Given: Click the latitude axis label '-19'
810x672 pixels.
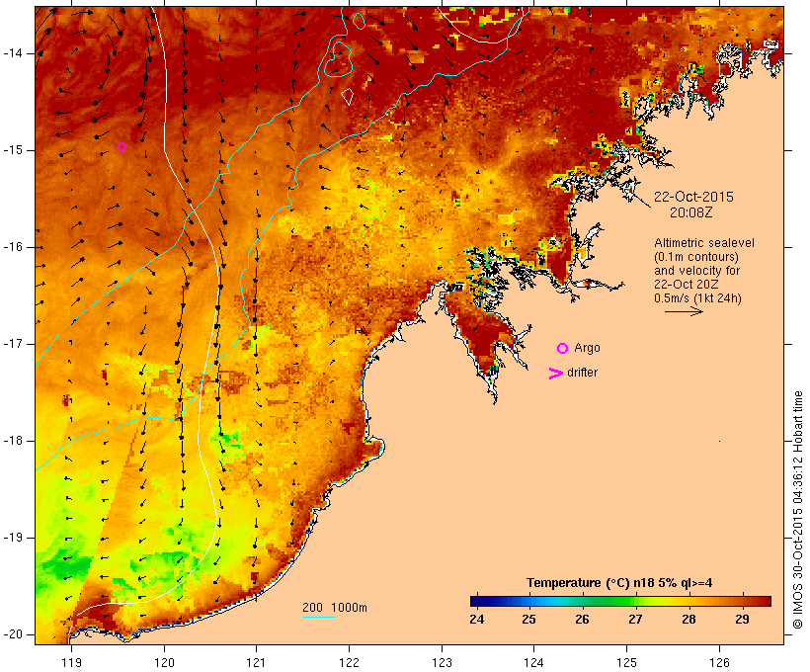Looking at the screenshot, I should tap(12, 538).
